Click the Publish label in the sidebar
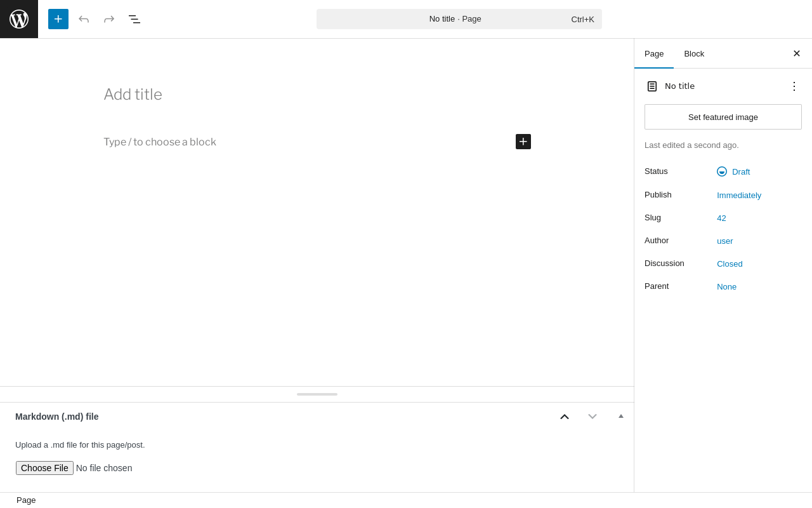 coord(658,195)
